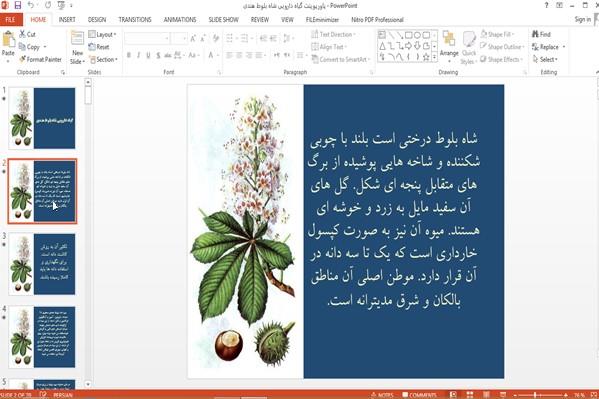Cut the selection with scissors icon
This screenshot has width=599, height=399.
(28, 34)
